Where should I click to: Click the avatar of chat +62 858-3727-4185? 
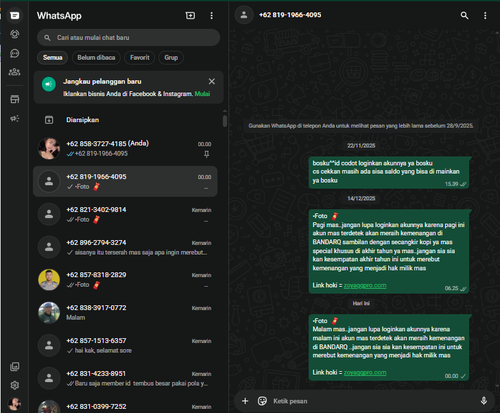coord(49,149)
